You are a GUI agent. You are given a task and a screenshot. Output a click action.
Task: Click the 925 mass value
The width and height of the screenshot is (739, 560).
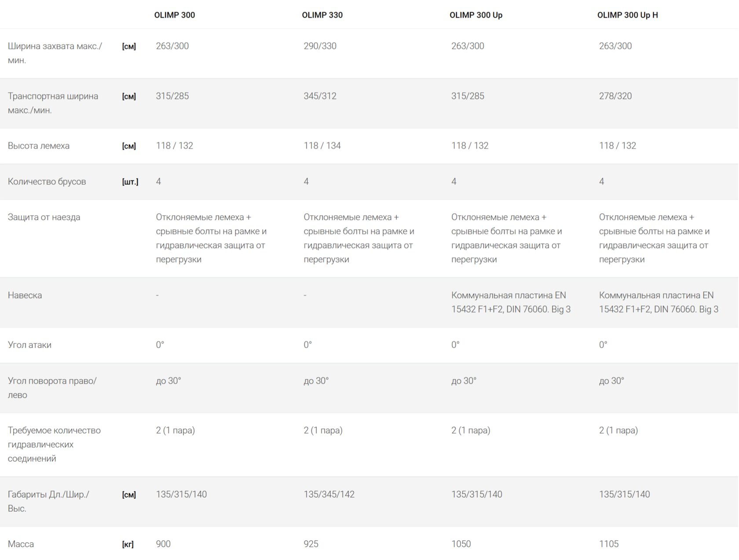pyautogui.click(x=311, y=544)
